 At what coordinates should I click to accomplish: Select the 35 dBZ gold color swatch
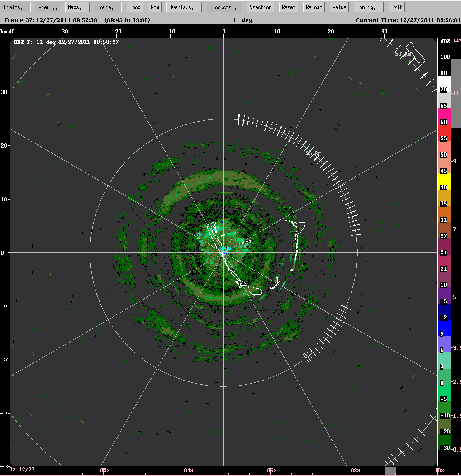[x=445, y=198]
